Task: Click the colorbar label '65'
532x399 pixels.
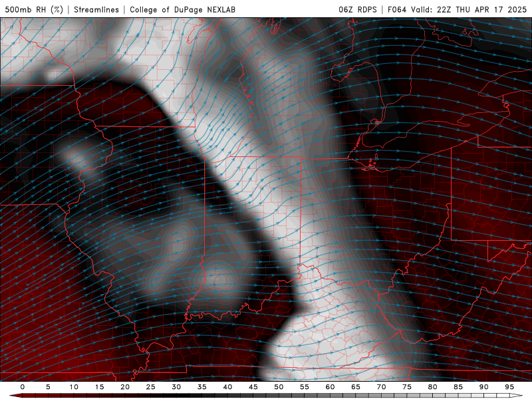Action: click(x=356, y=387)
